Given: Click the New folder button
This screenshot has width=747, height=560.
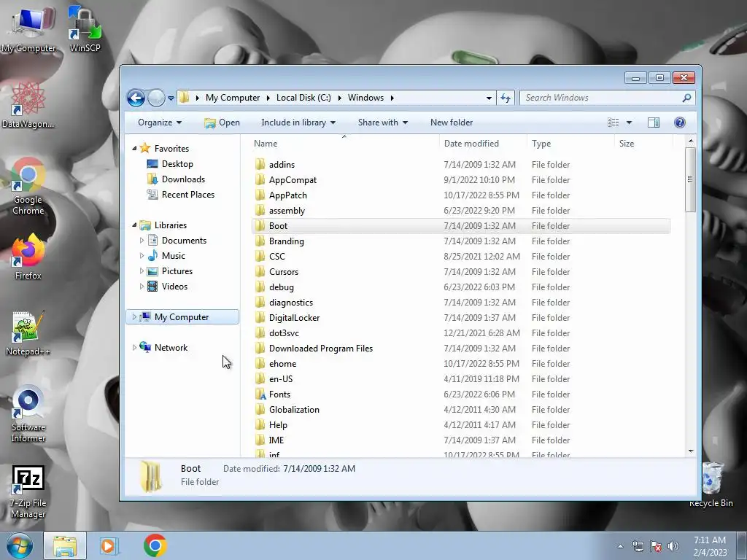Looking at the screenshot, I should click(451, 122).
